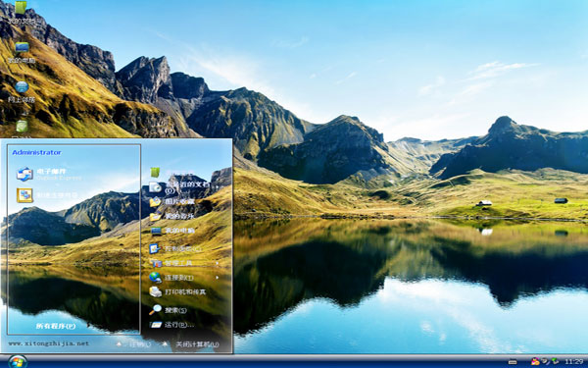
Task: Select 搜索(S) menu entry text
Action: coord(175,310)
